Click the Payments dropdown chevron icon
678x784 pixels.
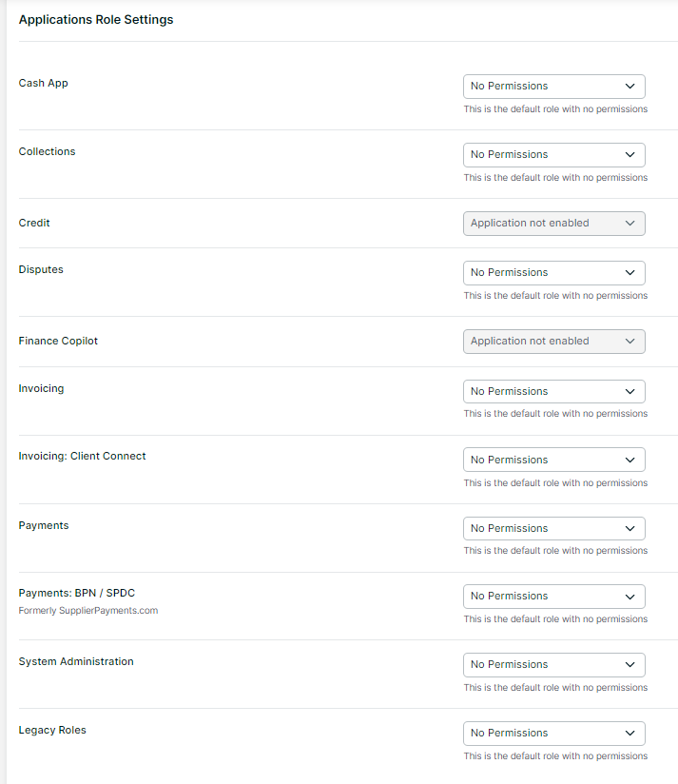[630, 529]
